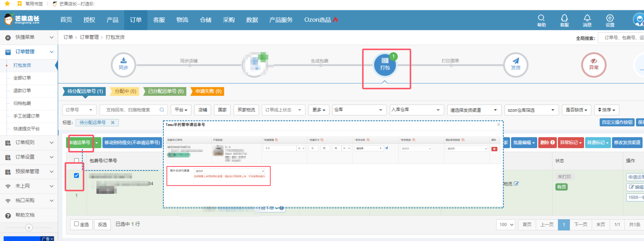The height and width of the screenshot is (241, 644).
Task: Close the 广告 banner in sidebar
Action: click(x=52, y=239)
